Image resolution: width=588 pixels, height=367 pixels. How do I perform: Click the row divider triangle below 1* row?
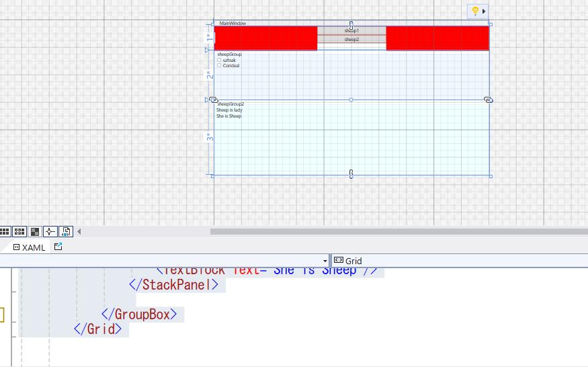[x=207, y=50]
